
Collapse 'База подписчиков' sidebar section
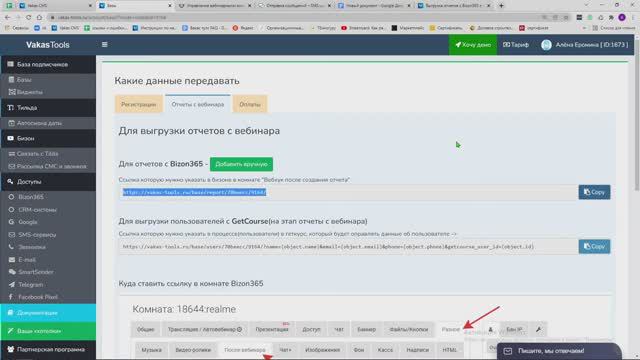(x=48, y=64)
